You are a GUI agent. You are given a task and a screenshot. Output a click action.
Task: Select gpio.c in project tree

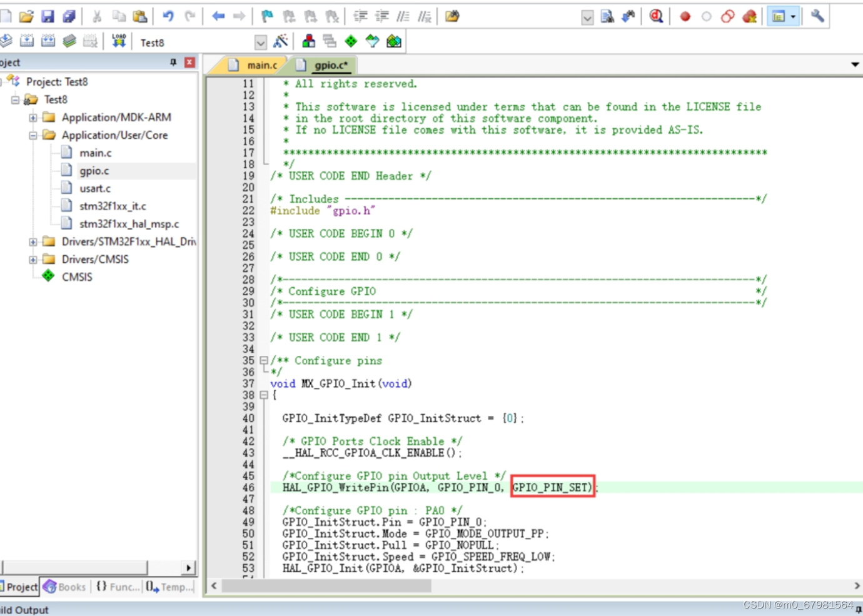pyautogui.click(x=94, y=171)
